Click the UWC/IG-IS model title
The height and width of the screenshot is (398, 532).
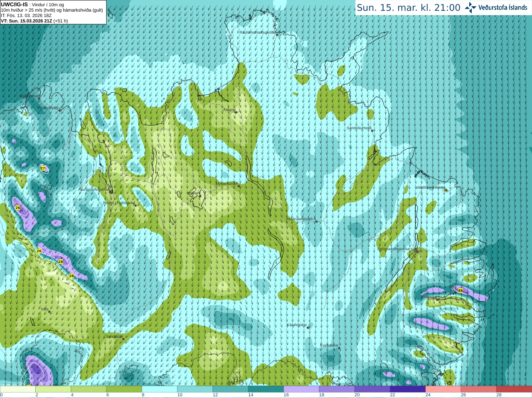[x=15, y=5]
